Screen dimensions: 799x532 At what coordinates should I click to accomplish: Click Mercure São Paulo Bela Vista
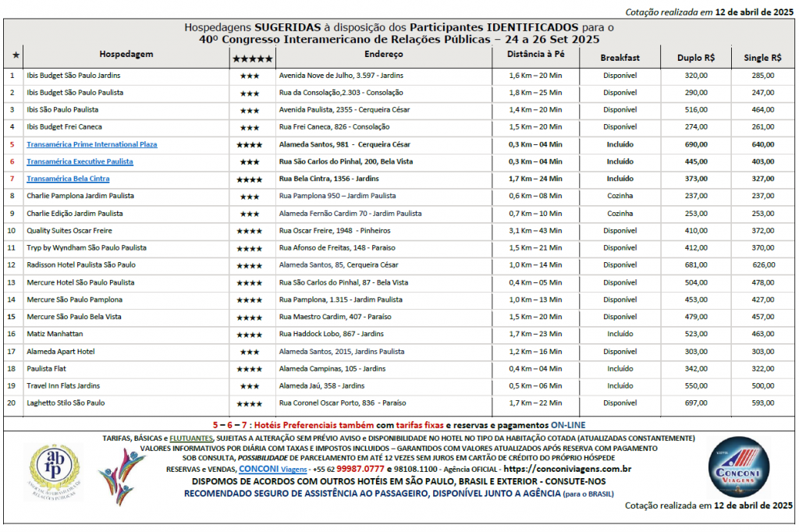[x=74, y=317]
